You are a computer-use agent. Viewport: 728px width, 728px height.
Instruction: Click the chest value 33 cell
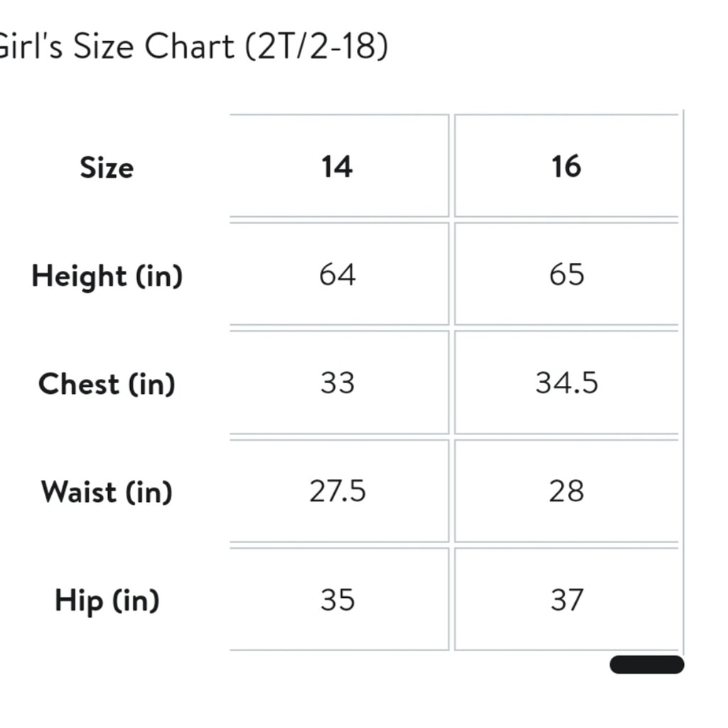click(x=337, y=383)
